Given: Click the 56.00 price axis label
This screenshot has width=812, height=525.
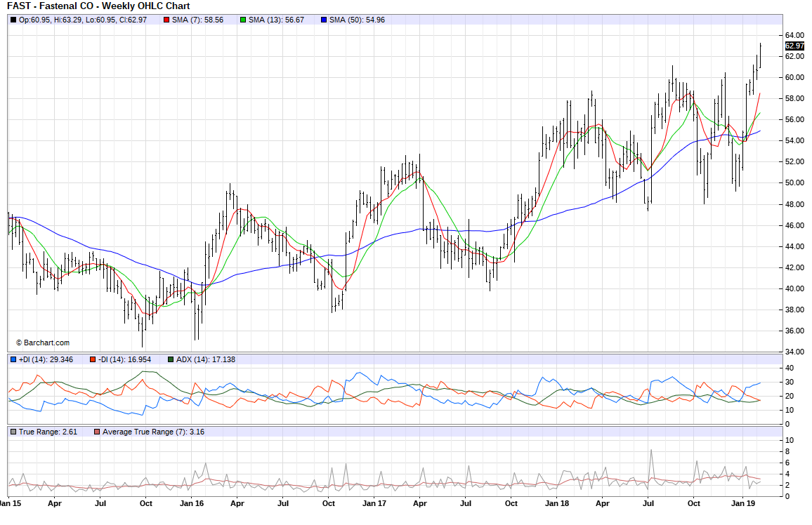Looking at the screenshot, I should tap(794, 119).
